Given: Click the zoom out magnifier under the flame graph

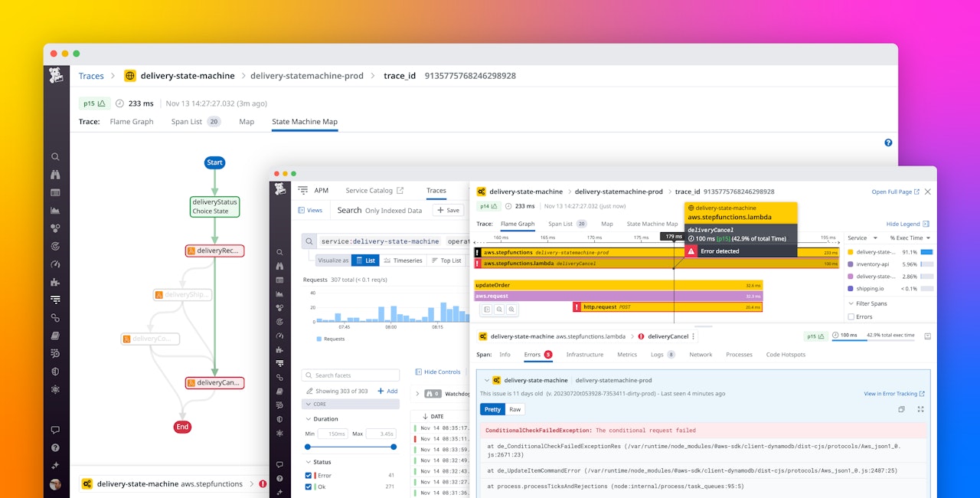Looking at the screenshot, I should 499,310.
